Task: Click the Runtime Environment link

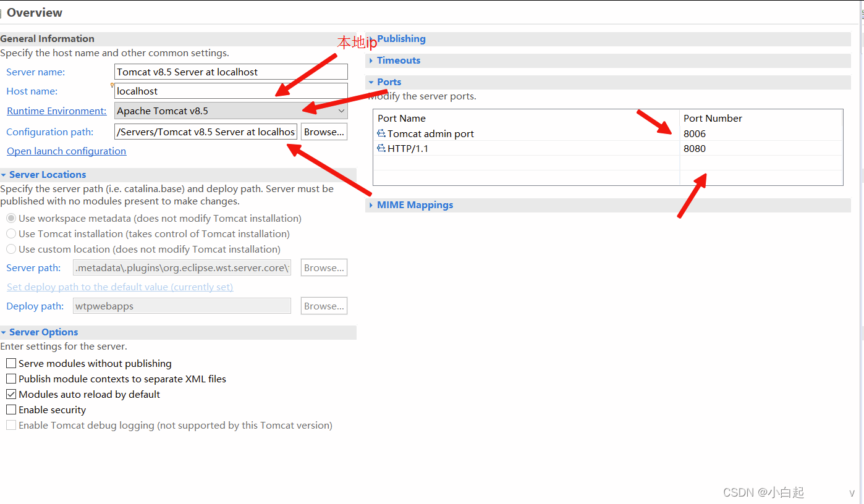Action: [x=57, y=111]
